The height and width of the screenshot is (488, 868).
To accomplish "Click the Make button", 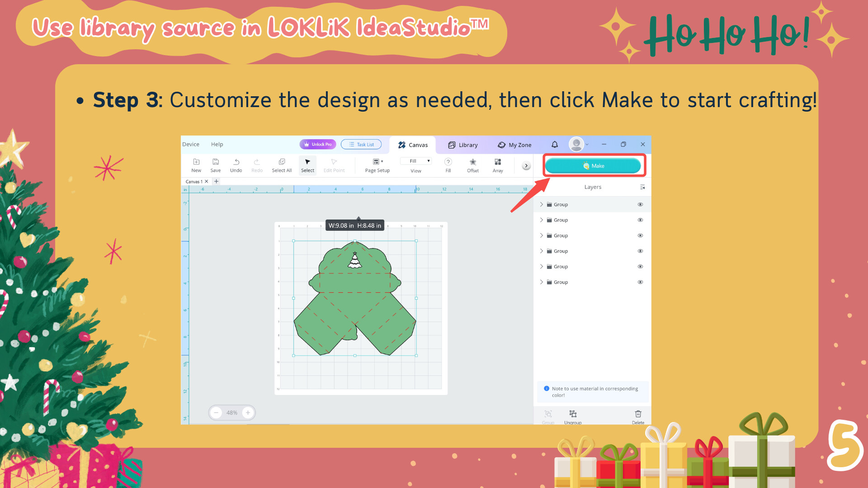I will pos(593,166).
